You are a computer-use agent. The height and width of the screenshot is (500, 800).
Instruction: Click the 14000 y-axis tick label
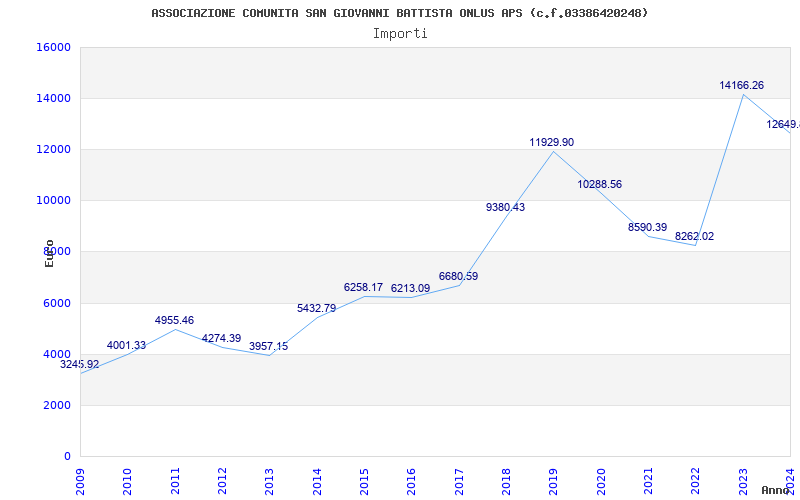pos(53,98)
